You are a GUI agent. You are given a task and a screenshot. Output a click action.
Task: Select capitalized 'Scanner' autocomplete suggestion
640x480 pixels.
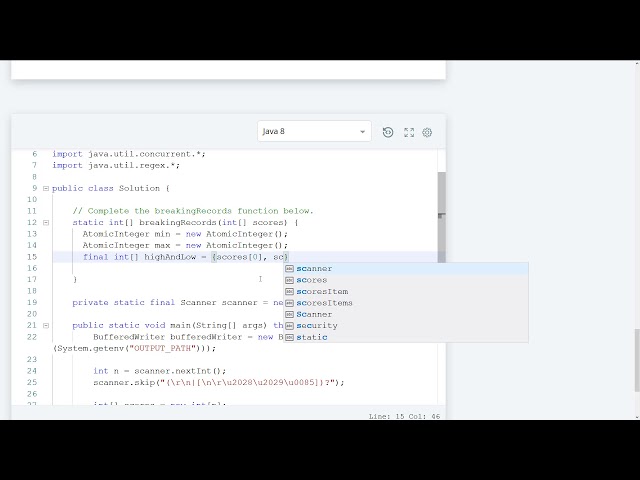pyautogui.click(x=406, y=314)
